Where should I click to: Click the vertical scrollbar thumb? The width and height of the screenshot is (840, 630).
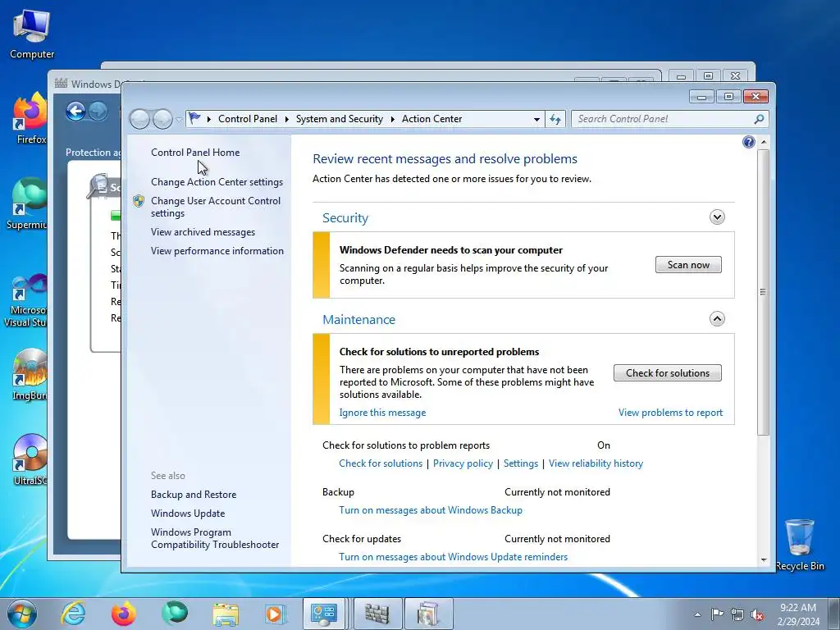(x=764, y=292)
